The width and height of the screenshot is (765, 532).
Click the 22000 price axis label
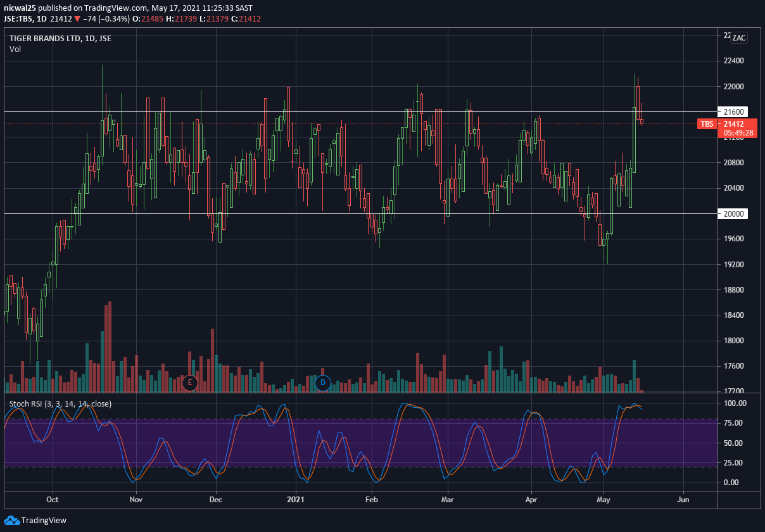click(733, 86)
